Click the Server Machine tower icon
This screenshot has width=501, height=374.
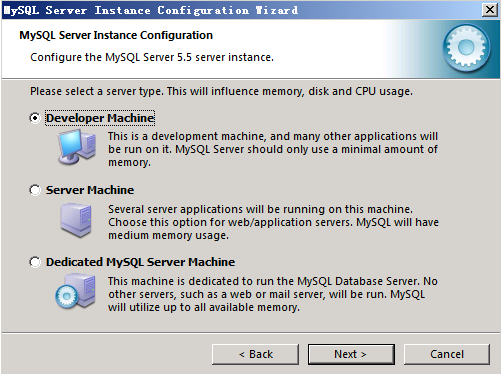[x=76, y=220]
